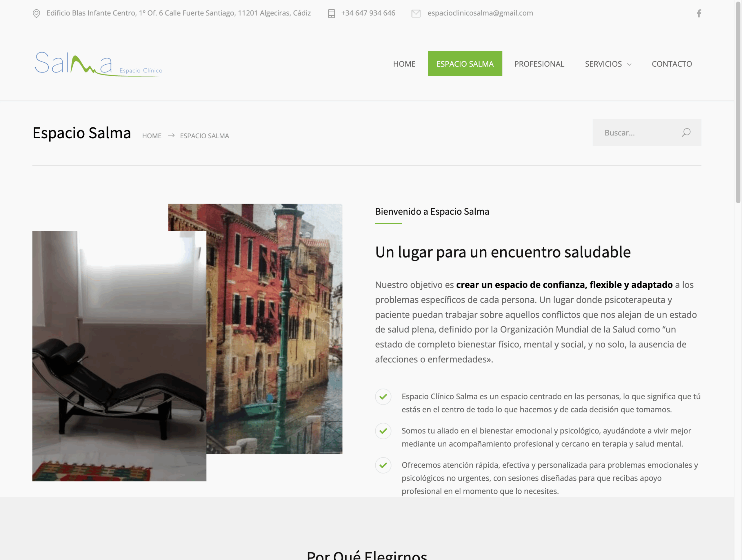
Task: Click the envelope email icon
Action: [x=416, y=13]
